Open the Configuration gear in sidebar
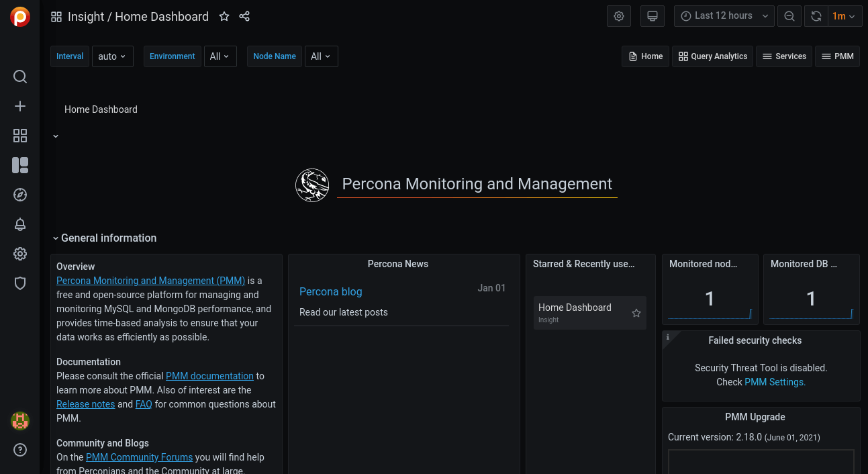 (20, 254)
